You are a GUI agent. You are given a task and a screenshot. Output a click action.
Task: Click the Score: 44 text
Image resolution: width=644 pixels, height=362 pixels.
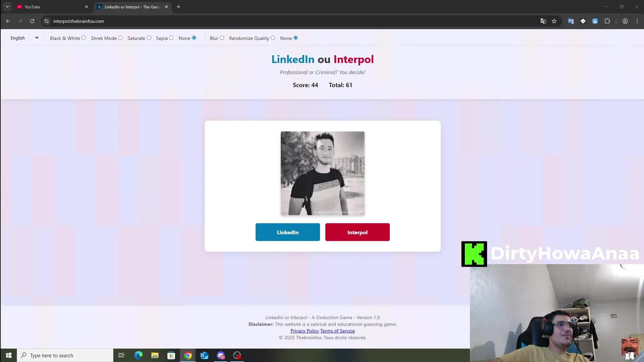point(305,85)
